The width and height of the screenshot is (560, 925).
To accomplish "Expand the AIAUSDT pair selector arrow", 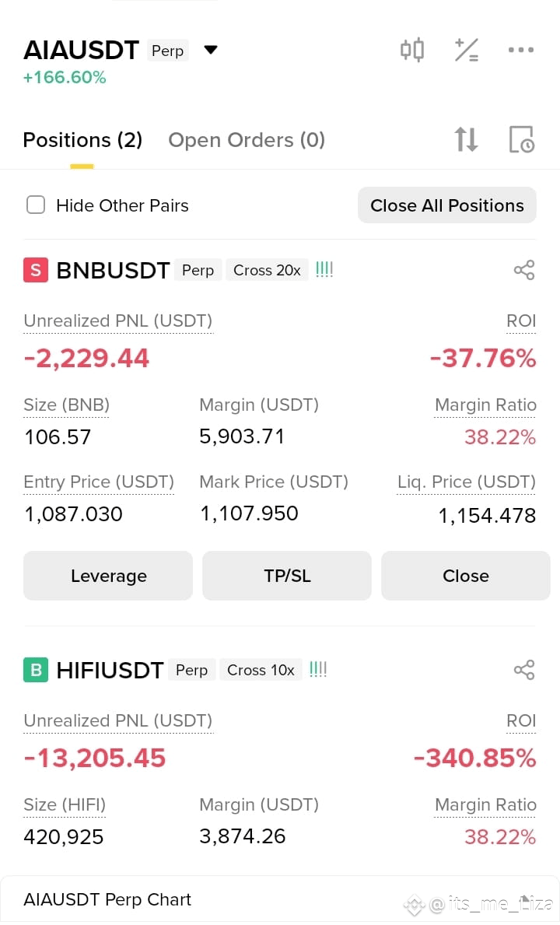I will point(211,50).
